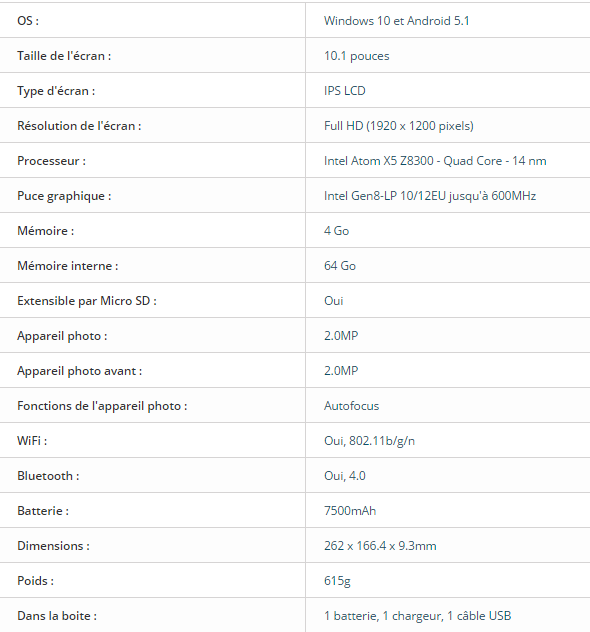
Task: Select the 1 batterie, 1 chargeur text
Action: 383,616
